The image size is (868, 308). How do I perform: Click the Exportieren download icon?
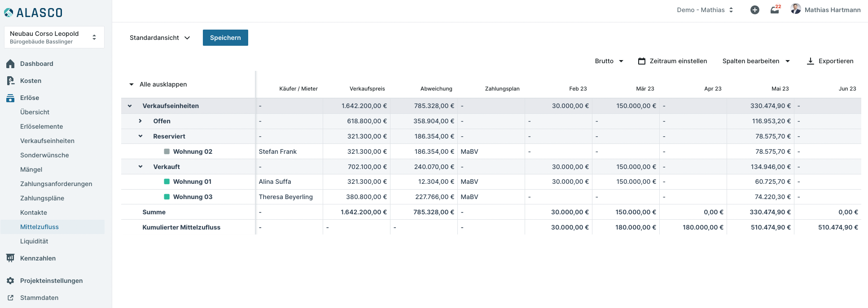tap(810, 61)
